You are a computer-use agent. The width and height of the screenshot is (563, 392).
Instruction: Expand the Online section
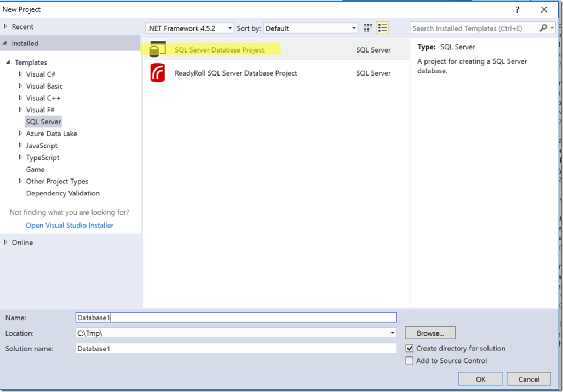click(5, 243)
